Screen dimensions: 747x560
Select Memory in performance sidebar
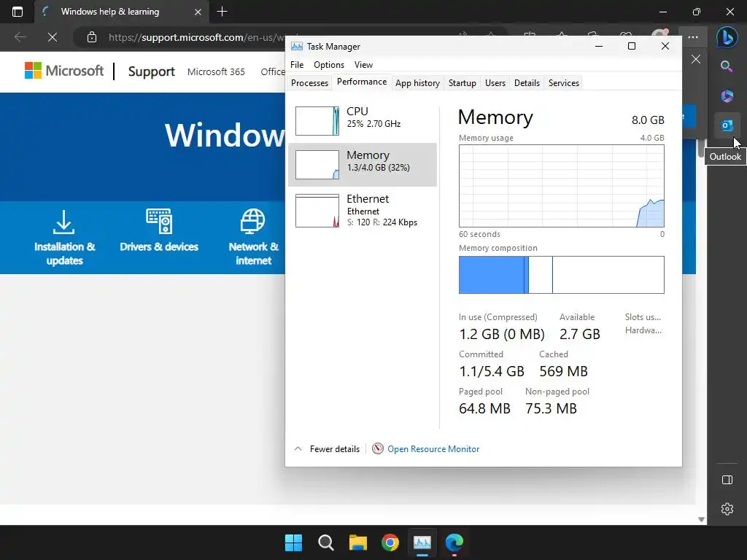(363, 165)
